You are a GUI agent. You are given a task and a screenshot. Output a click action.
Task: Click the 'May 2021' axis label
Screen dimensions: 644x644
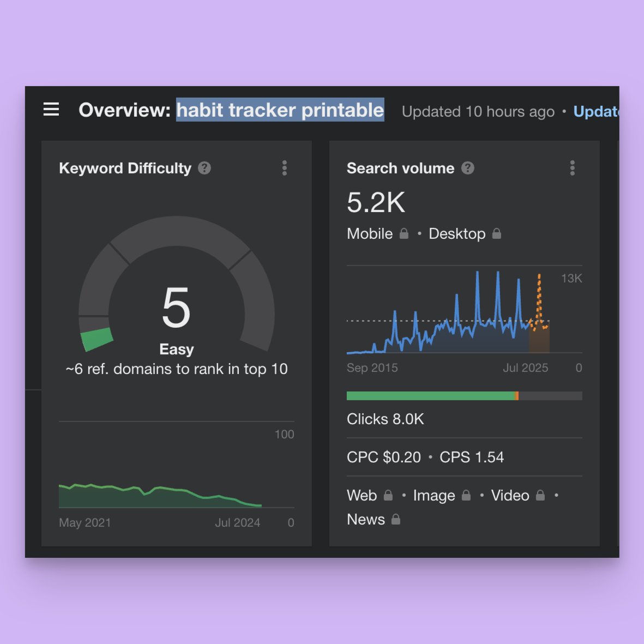point(85,522)
